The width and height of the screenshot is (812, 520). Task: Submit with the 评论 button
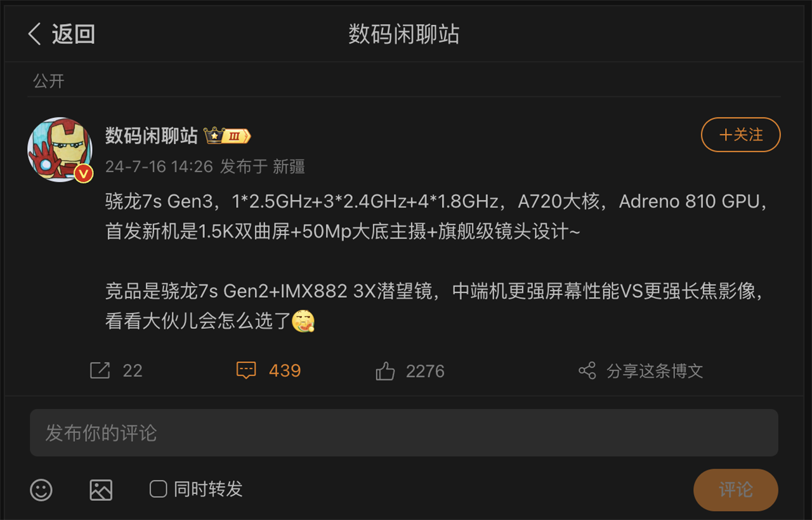point(736,490)
